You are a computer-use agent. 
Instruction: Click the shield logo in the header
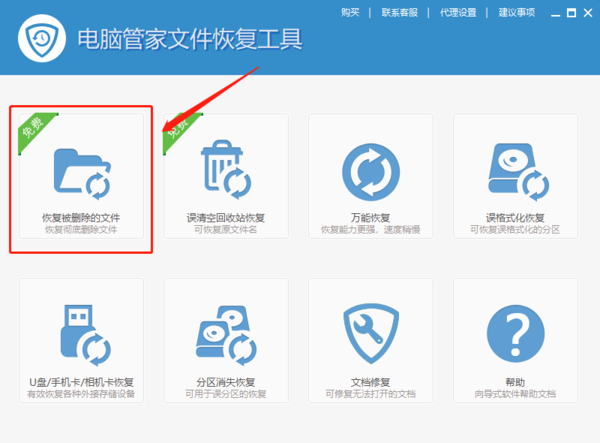click(x=42, y=38)
